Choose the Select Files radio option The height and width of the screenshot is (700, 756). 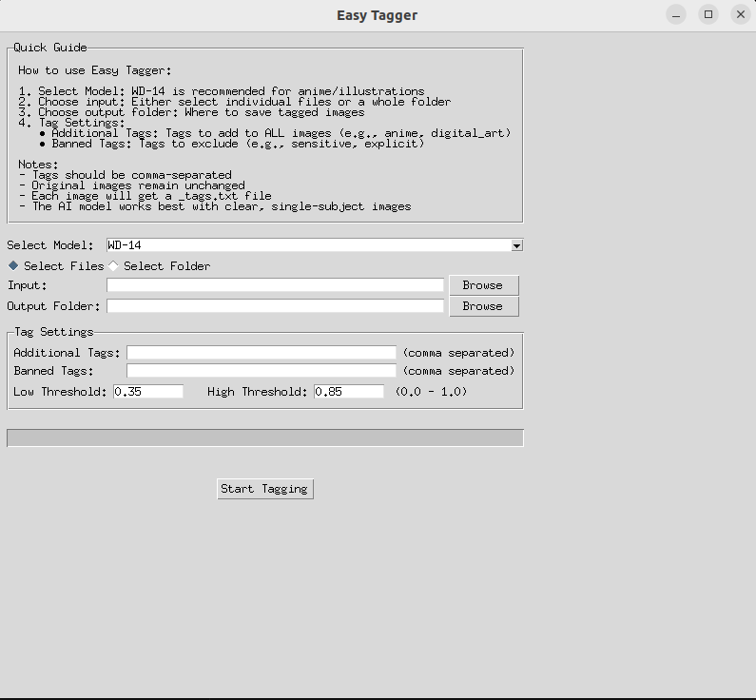(14, 266)
